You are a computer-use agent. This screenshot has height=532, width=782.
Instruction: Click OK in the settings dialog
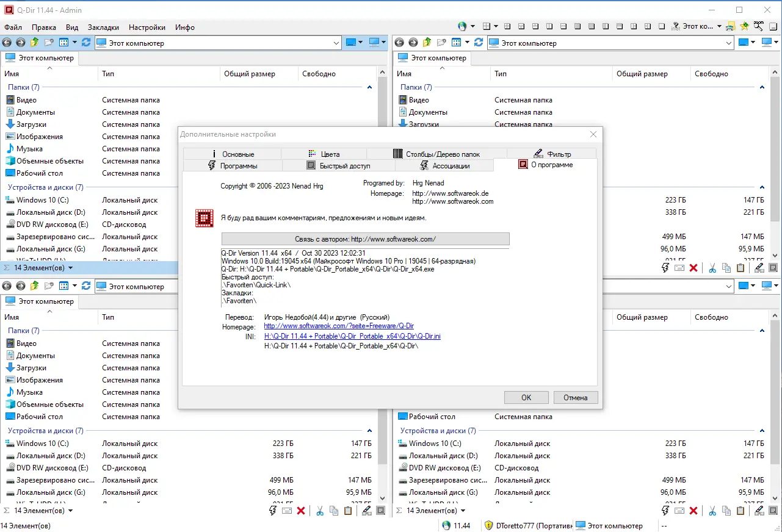point(526,397)
